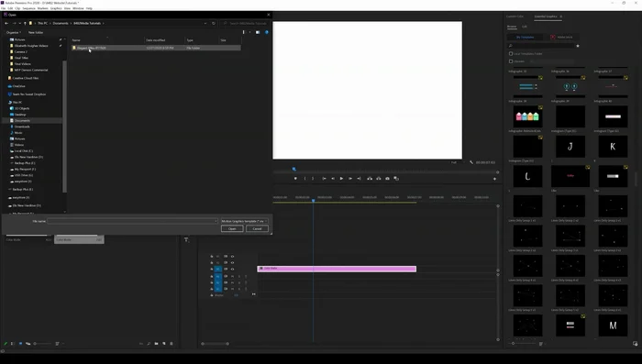Click the favorites star beside template search
The image size is (642, 364).
point(578,46)
